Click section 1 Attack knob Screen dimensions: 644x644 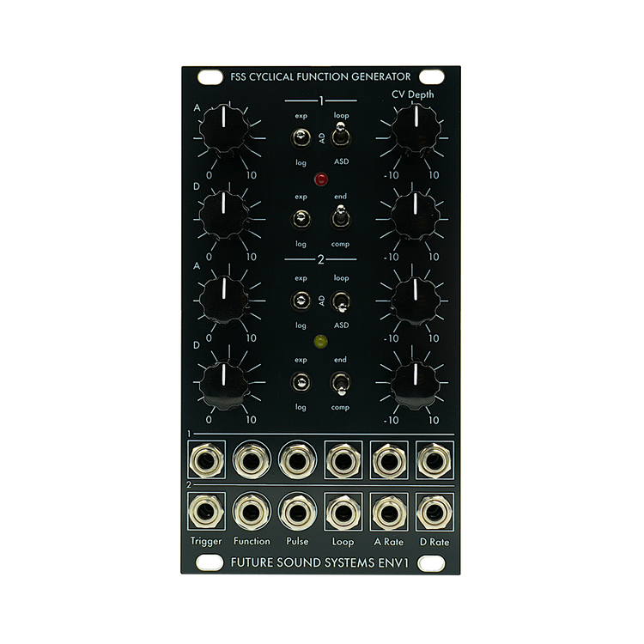[x=224, y=129]
